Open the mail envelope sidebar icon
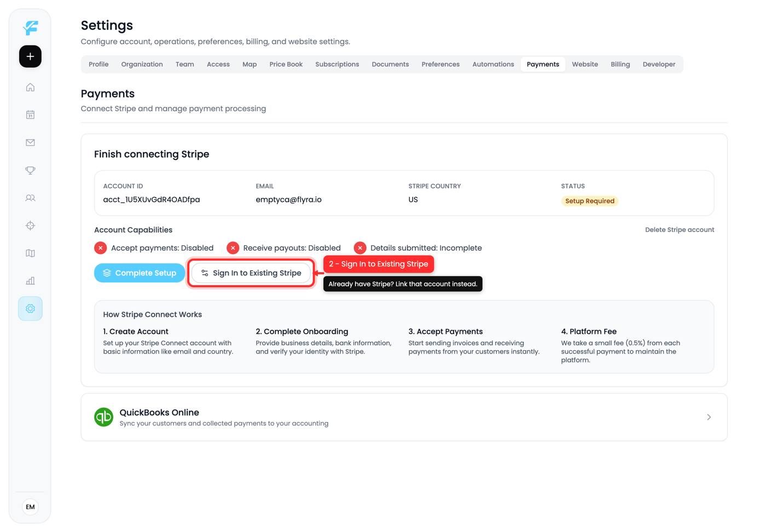The height and width of the screenshot is (532, 766). click(30, 142)
